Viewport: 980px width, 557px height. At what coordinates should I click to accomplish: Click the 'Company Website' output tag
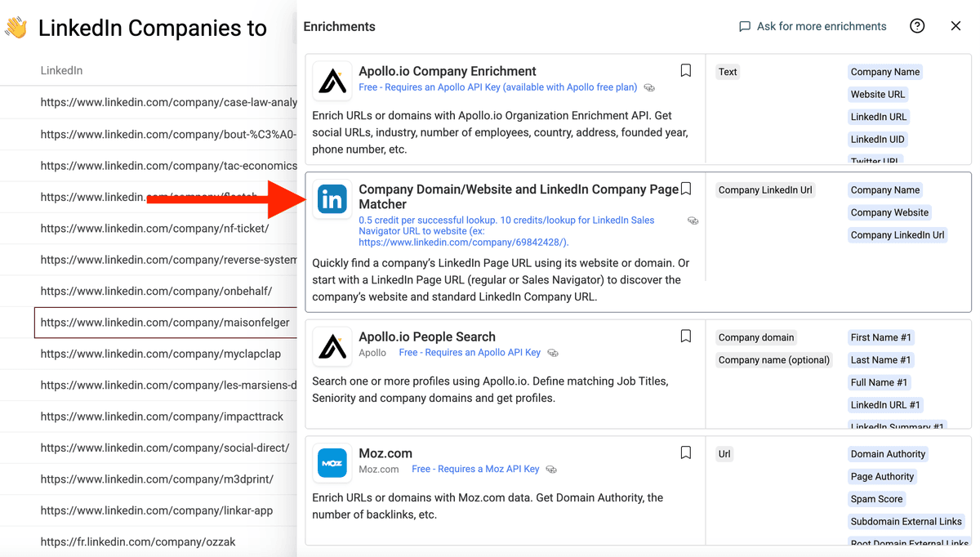889,212
